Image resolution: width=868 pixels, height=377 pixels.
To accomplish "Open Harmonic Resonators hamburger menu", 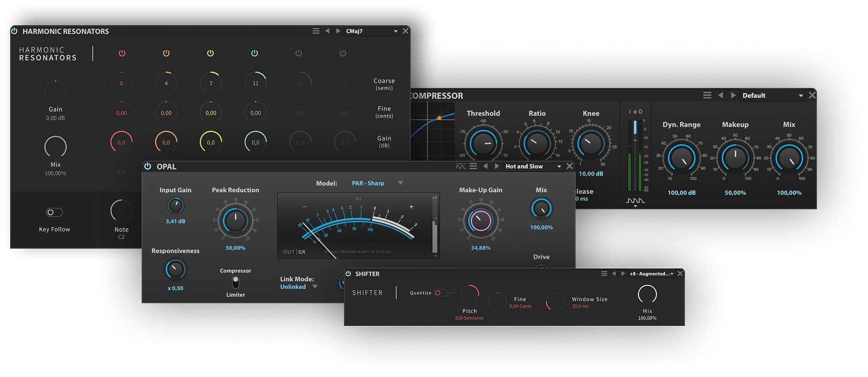I will click(316, 31).
